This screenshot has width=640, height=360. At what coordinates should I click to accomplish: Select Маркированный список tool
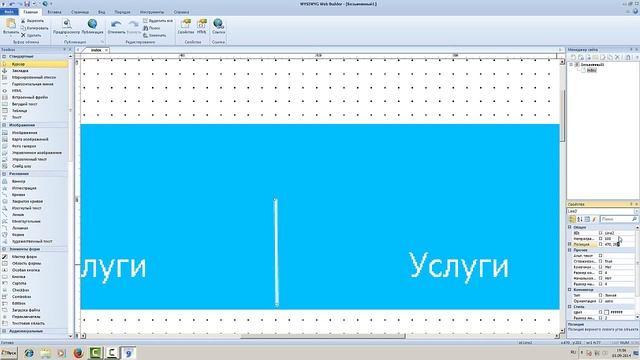[35, 77]
